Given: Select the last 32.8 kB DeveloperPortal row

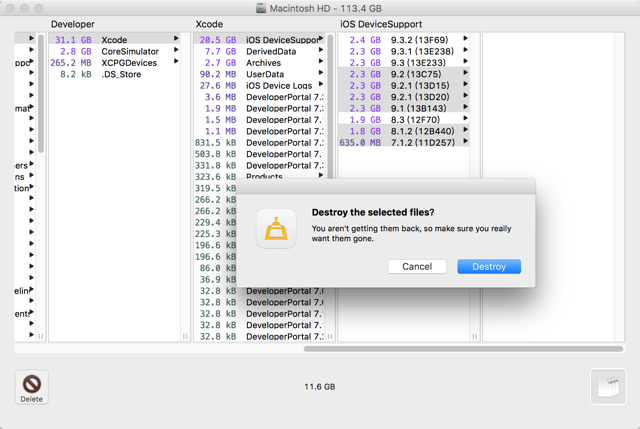Looking at the screenshot, I should [259, 337].
